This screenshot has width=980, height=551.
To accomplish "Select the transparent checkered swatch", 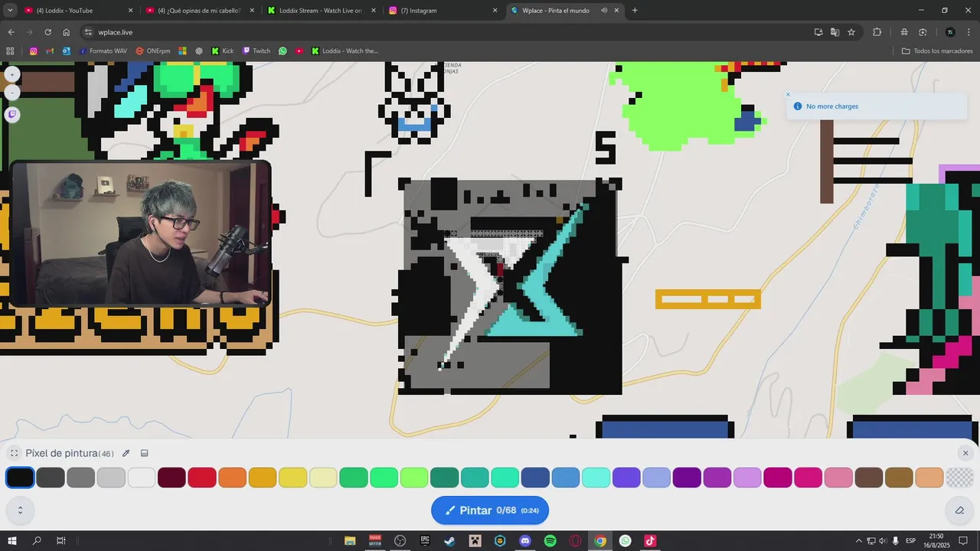I will pos(960,478).
